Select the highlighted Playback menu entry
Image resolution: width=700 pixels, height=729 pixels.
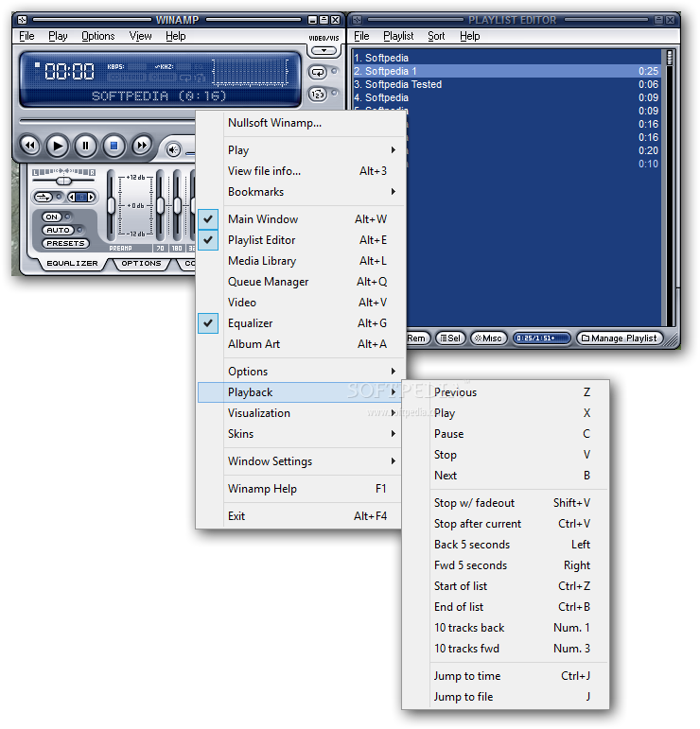[300, 392]
